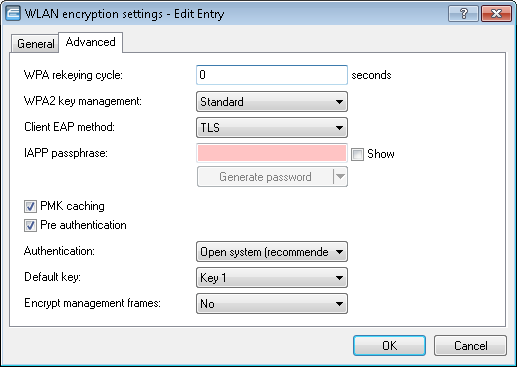Switch to the General tab
Screen dimensions: 517x367
35,43
